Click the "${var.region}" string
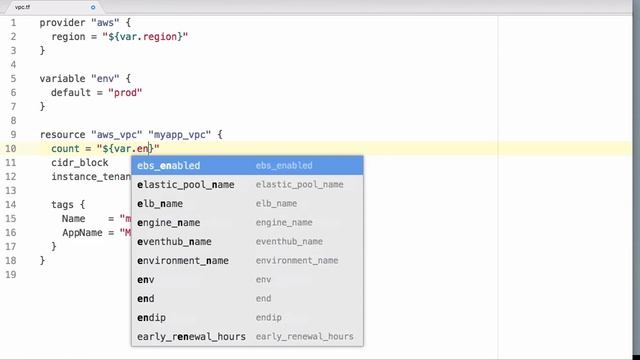The image size is (640, 360). (145, 37)
